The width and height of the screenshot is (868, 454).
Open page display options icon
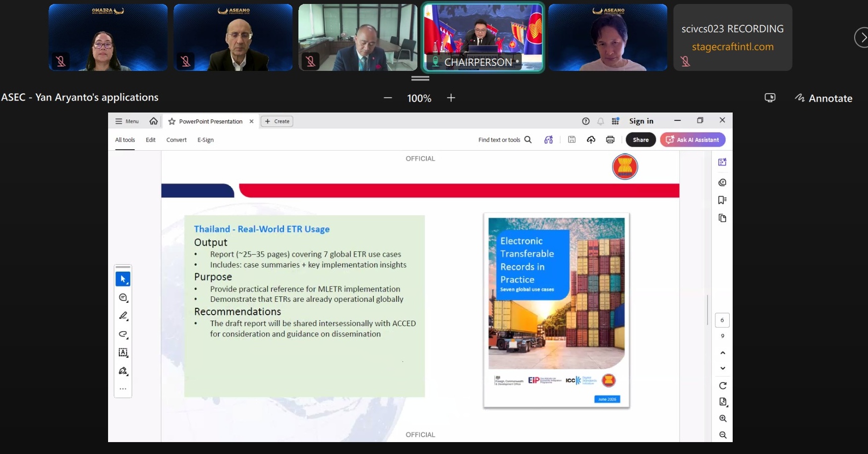(x=723, y=402)
